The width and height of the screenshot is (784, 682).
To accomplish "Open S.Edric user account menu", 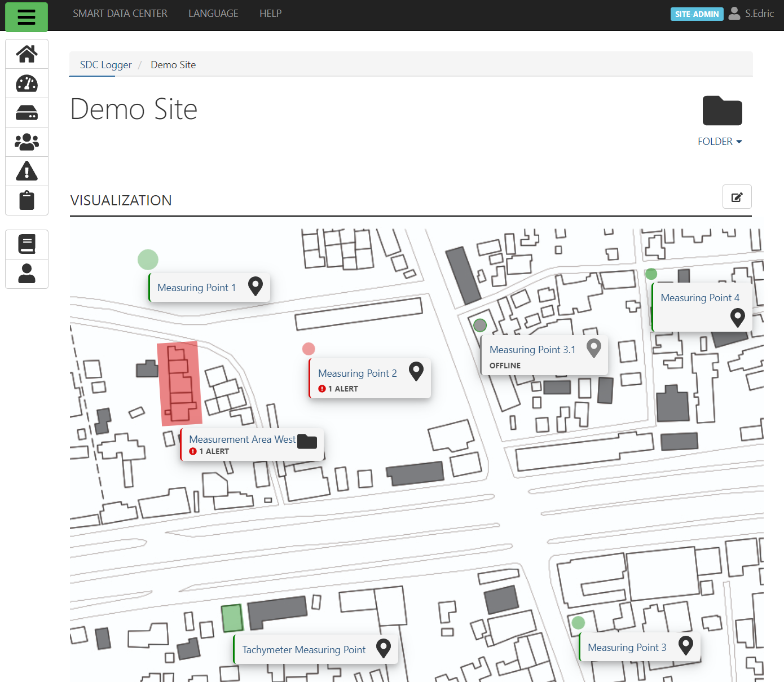I will coord(751,14).
